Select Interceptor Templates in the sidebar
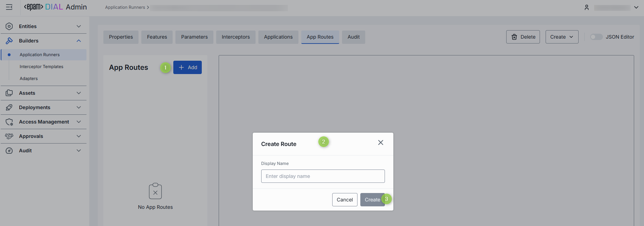Viewport: 644px width, 226px height. pyautogui.click(x=41, y=67)
